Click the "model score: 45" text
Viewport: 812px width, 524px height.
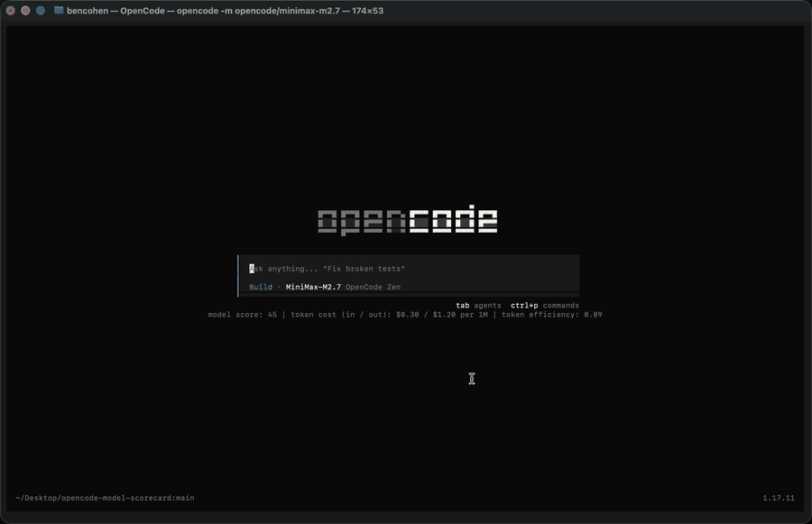click(243, 315)
